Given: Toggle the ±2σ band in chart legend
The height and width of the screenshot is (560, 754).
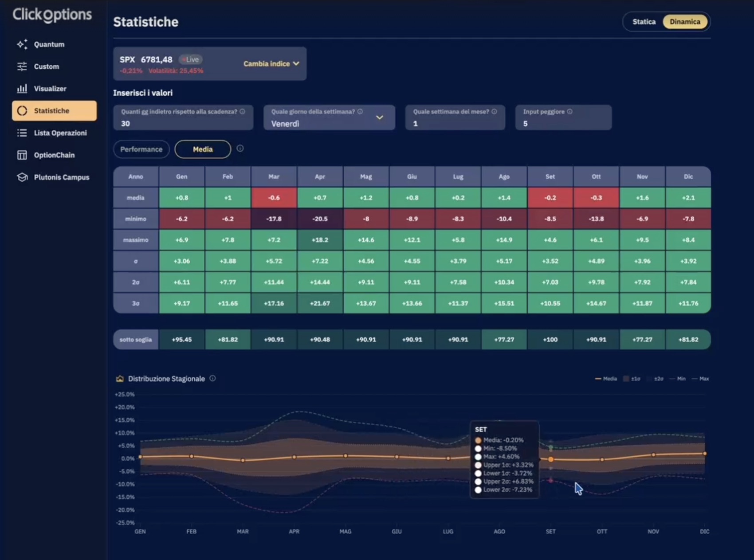Looking at the screenshot, I should 656,379.
